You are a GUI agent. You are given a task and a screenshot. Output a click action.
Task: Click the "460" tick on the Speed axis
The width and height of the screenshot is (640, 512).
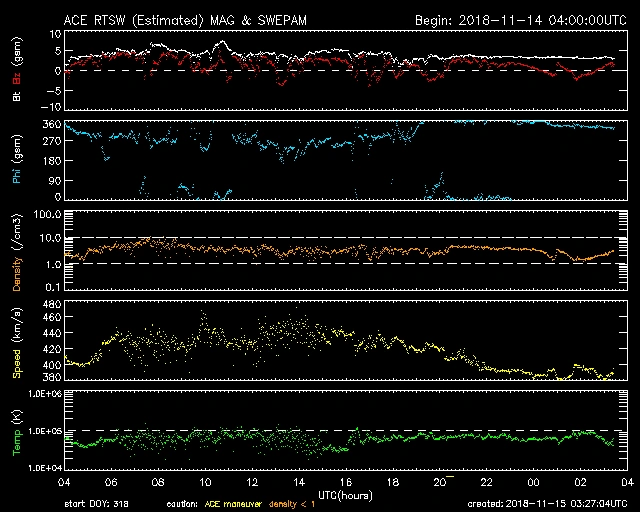[52, 317]
